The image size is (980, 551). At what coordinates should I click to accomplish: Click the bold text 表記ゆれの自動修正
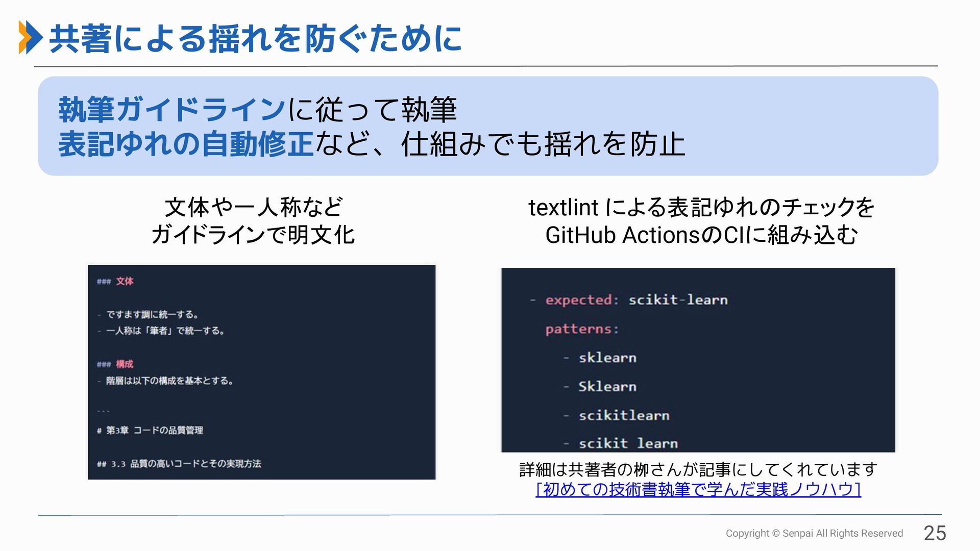point(186,144)
